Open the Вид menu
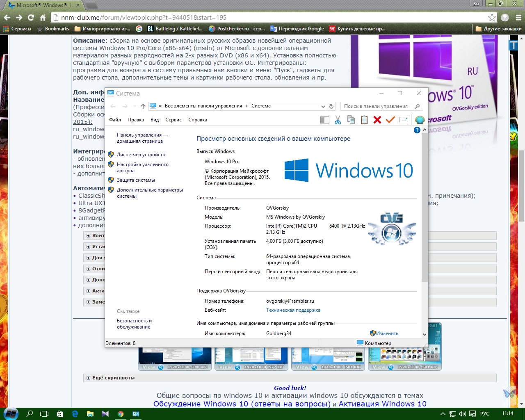This screenshot has height=420, width=525. (155, 120)
